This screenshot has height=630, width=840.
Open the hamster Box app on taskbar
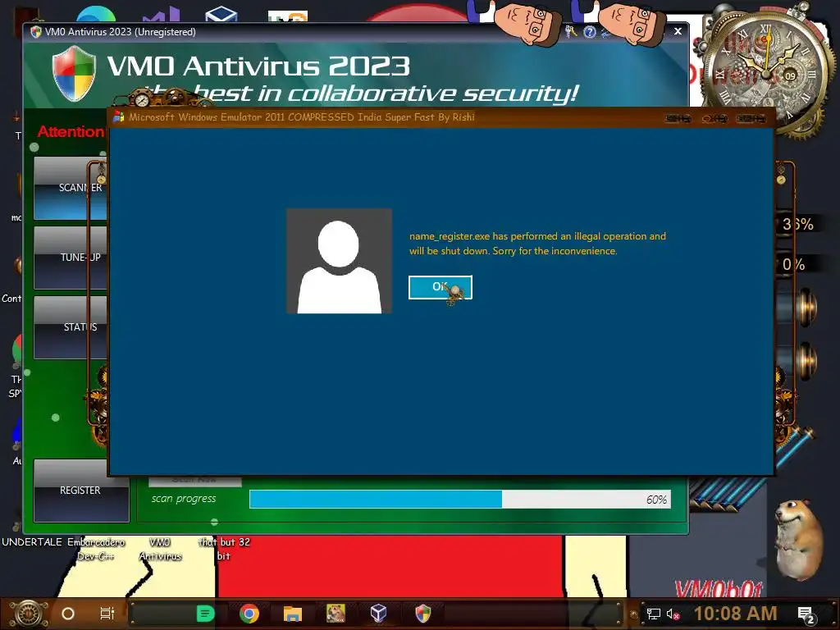pyautogui.click(x=336, y=614)
